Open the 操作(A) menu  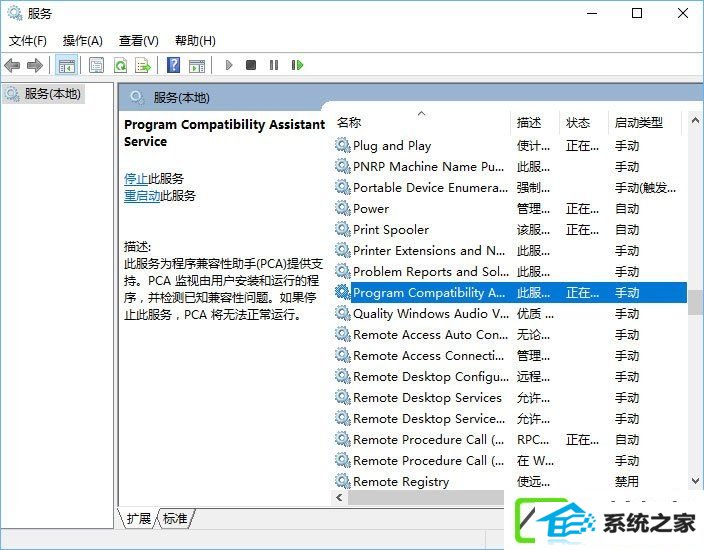click(83, 41)
